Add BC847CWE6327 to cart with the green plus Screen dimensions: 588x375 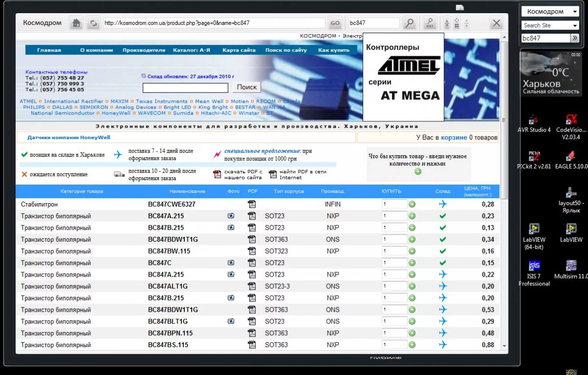coord(412,204)
